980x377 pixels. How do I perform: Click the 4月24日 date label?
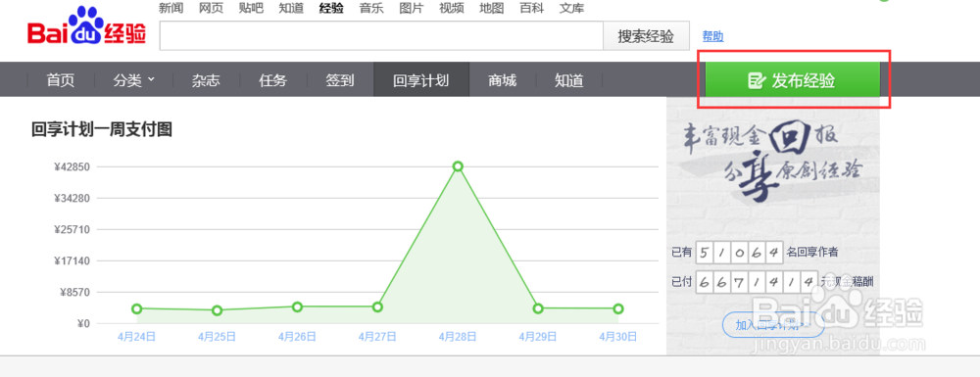[136, 337]
